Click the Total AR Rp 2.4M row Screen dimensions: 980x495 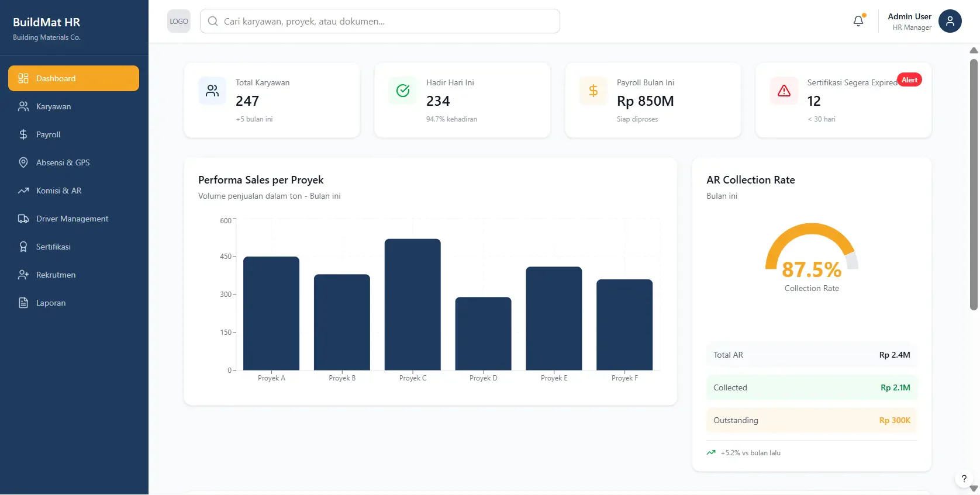pos(812,355)
